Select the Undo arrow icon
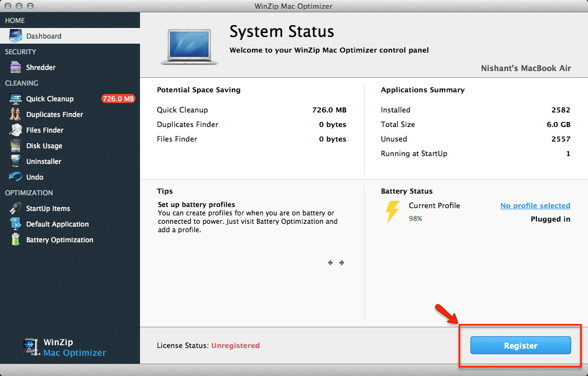This screenshot has height=376, width=588. coord(16,177)
